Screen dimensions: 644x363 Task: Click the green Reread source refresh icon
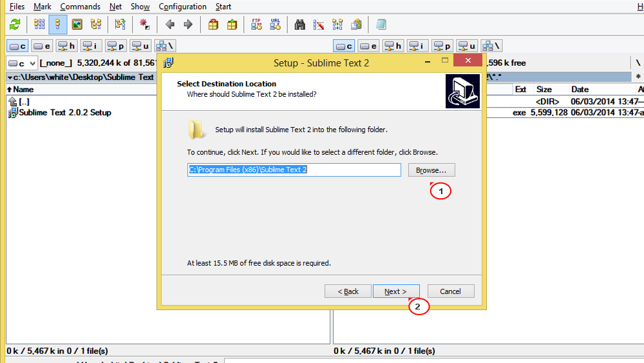pos(15,25)
